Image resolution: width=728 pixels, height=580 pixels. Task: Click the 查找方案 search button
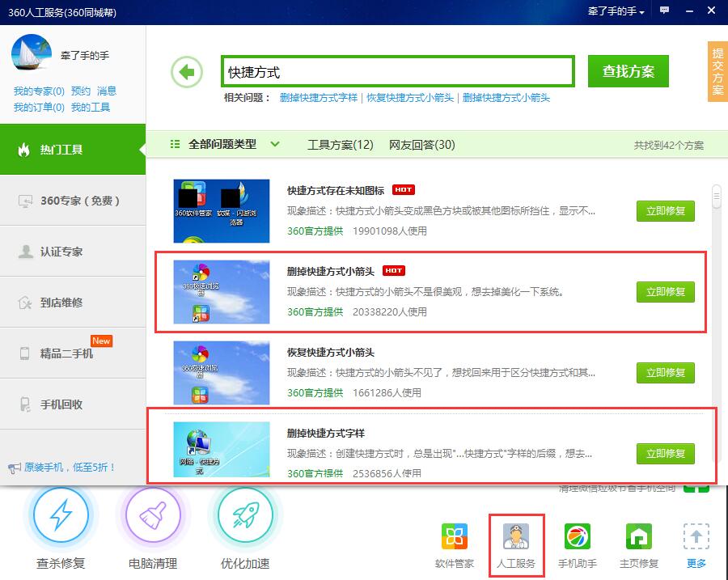pos(629,71)
